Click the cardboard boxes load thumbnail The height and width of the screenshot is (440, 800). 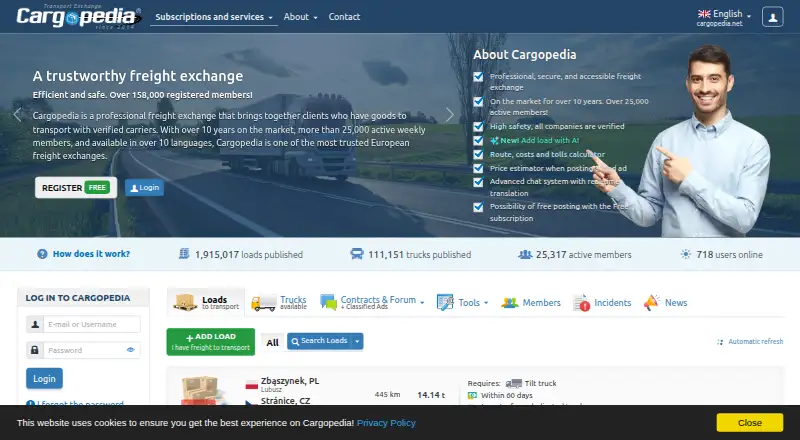[x=204, y=391]
